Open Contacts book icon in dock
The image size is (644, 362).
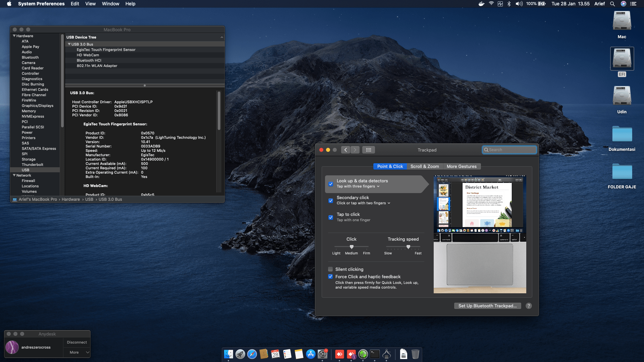[x=264, y=354]
